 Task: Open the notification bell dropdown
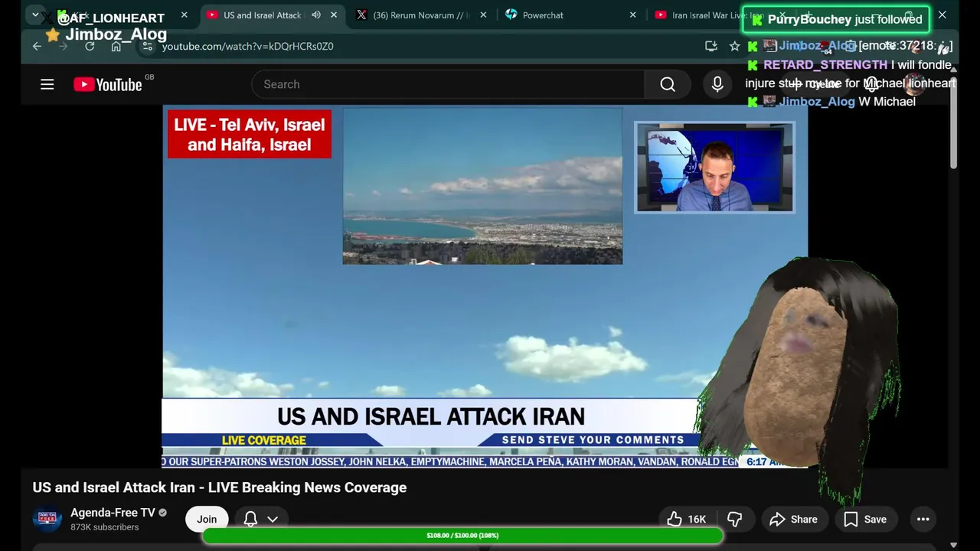coord(260,519)
